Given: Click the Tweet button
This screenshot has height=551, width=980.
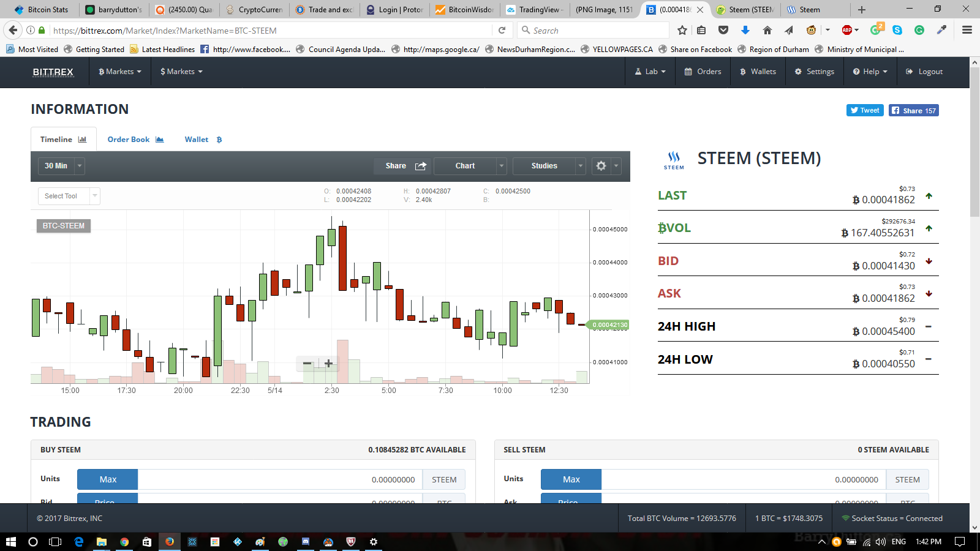Looking at the screenshot, I should point(865,110).
